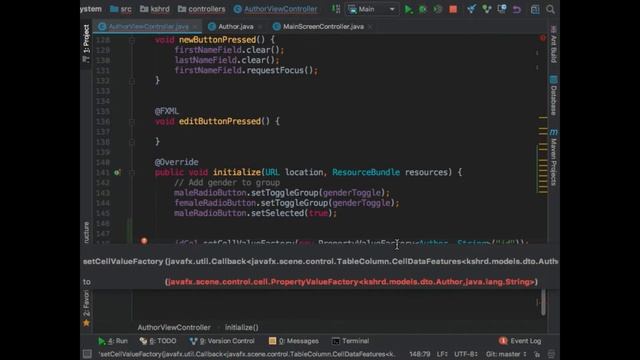Click the VCS update project icon
This screenshot has height=360, width=640.
(471, 9)
